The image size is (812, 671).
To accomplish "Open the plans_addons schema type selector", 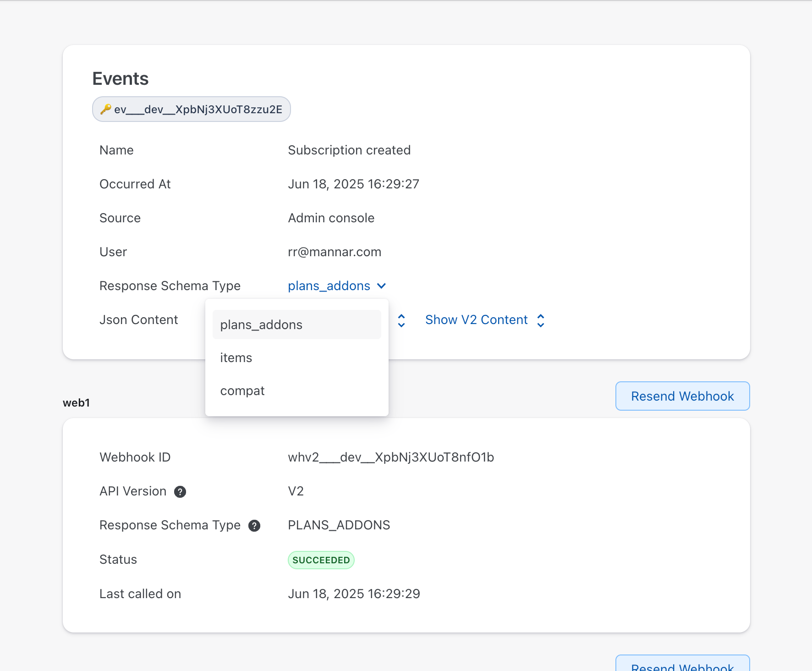I will [x=329, y=286].
